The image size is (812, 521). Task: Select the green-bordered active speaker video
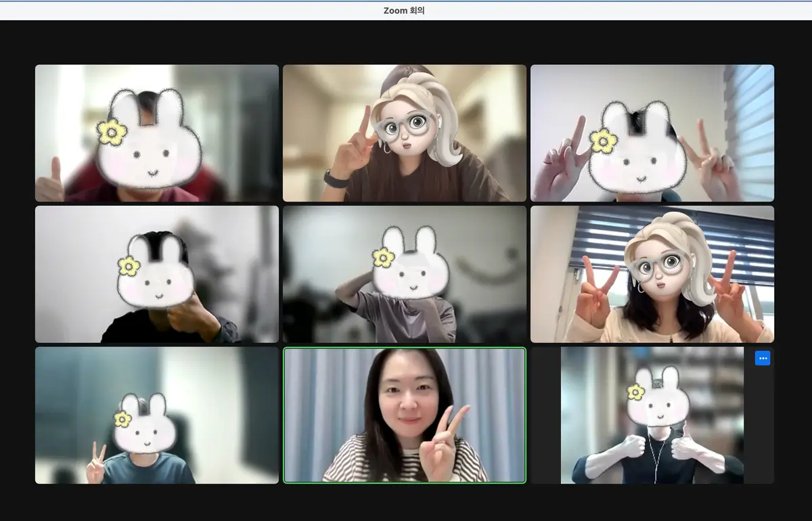(x=405, y=415)
